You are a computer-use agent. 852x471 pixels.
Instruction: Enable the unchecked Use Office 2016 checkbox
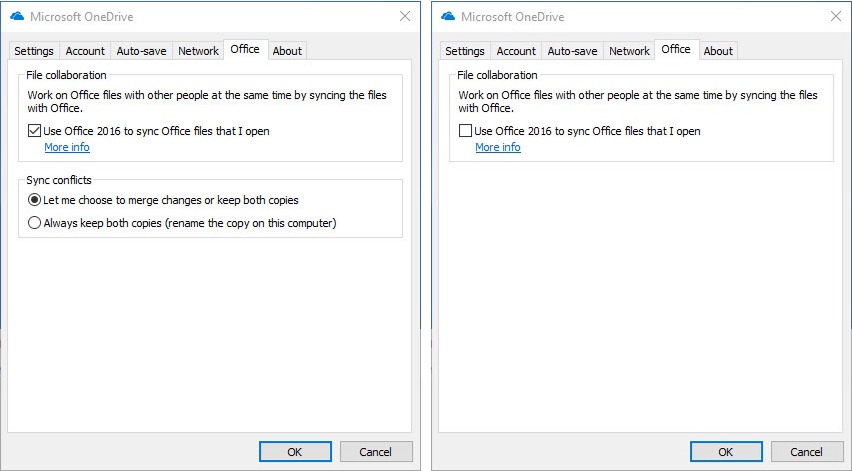[466, 131]
